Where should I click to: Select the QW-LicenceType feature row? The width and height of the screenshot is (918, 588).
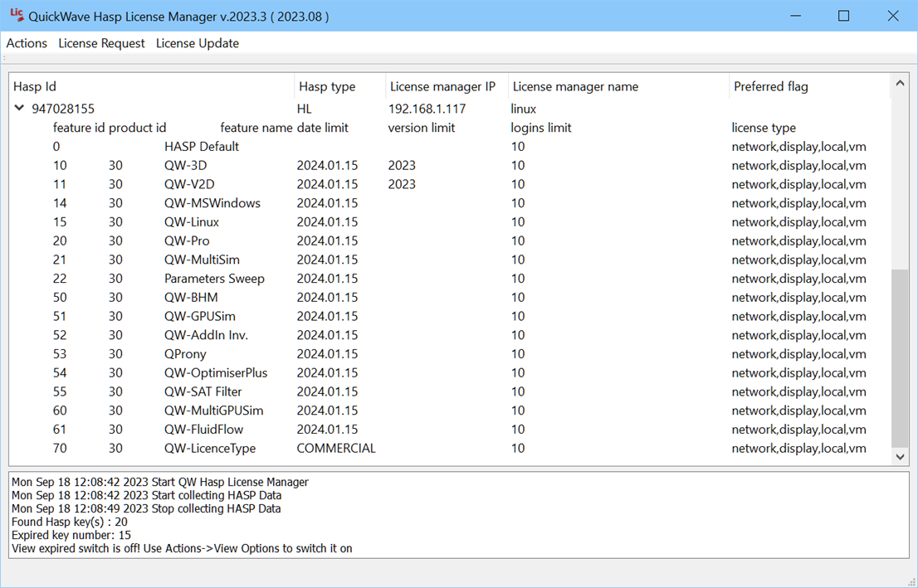tap(450, 448)
